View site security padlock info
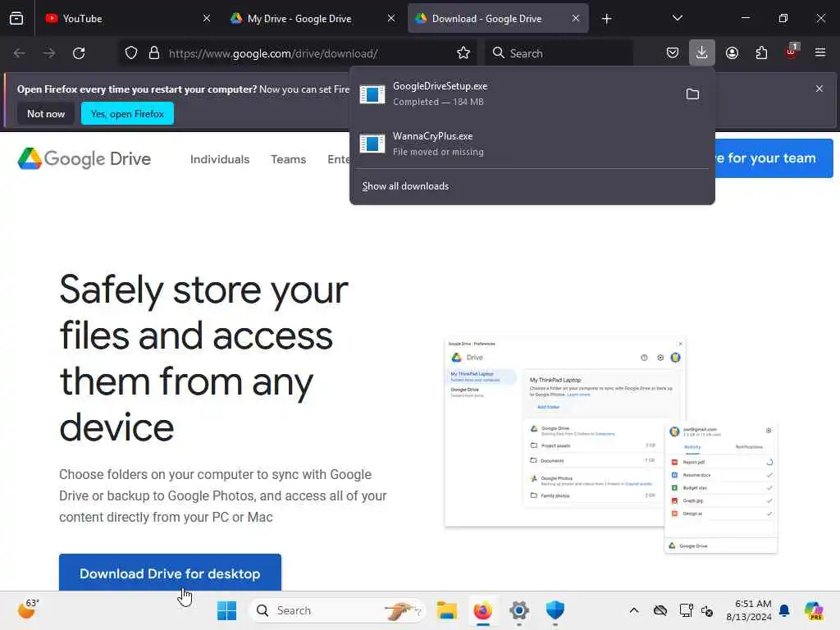The image size is (840, 630). (154, 53)
